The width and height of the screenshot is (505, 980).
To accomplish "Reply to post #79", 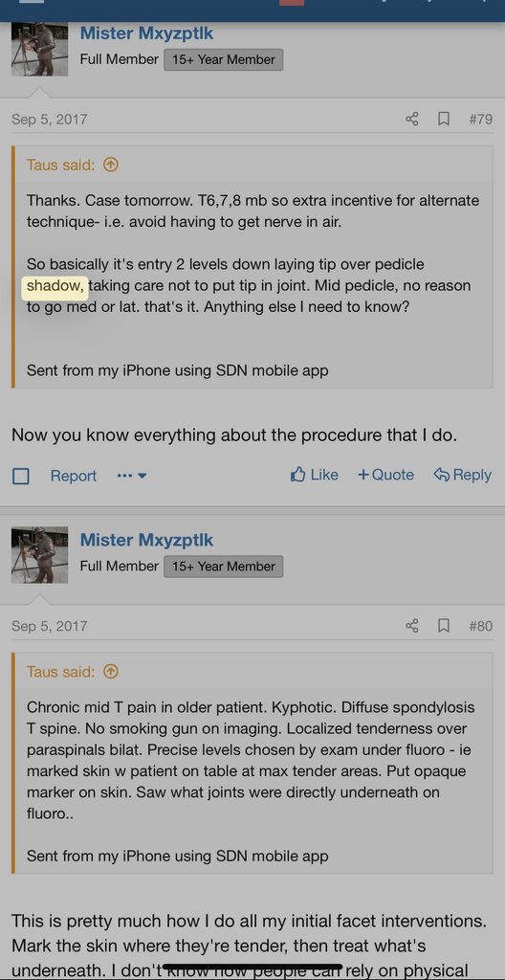I will [463, 475].
